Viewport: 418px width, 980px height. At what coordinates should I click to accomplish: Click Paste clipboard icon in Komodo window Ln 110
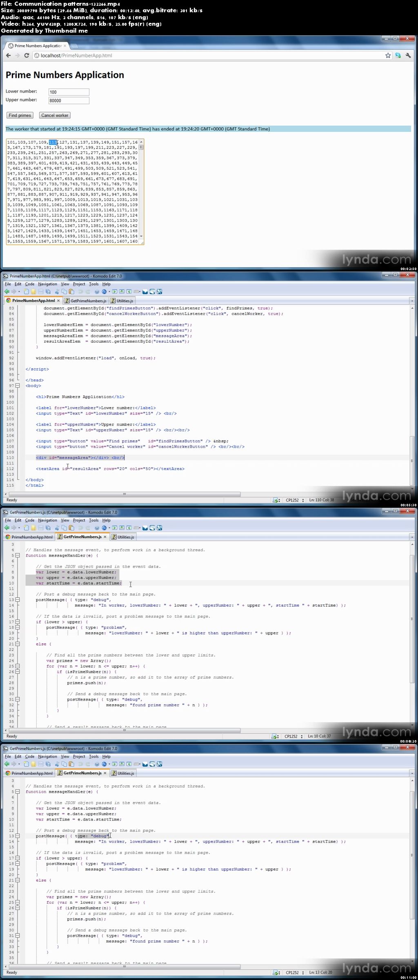click(x=71, y=291)
